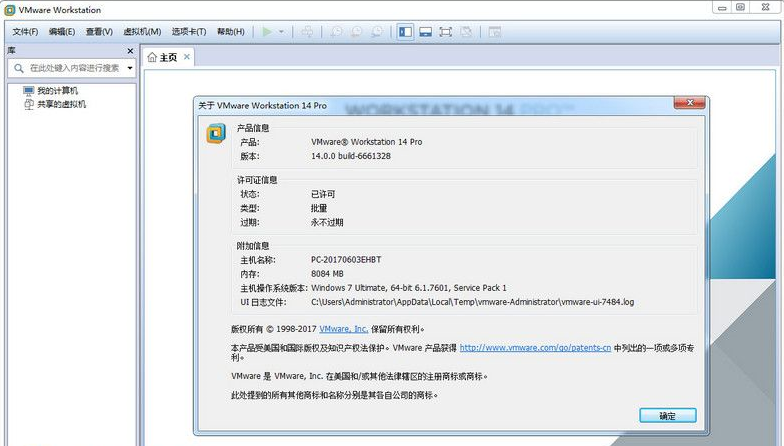Open the 文件(F) menu
The image size is (784, 446).
pos(25,32)
